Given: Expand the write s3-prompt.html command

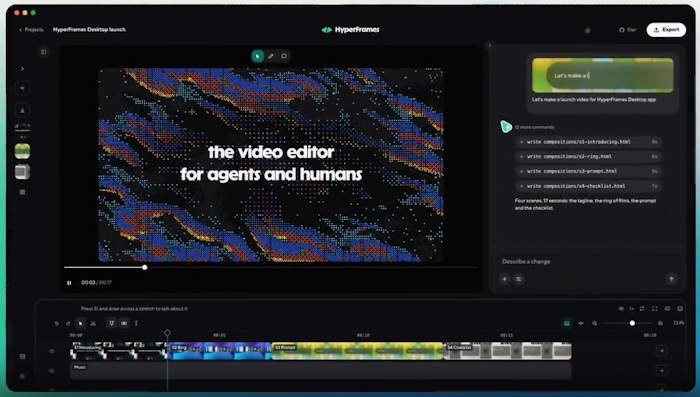Looking at the screenshot, I should [x=588, y=171].
